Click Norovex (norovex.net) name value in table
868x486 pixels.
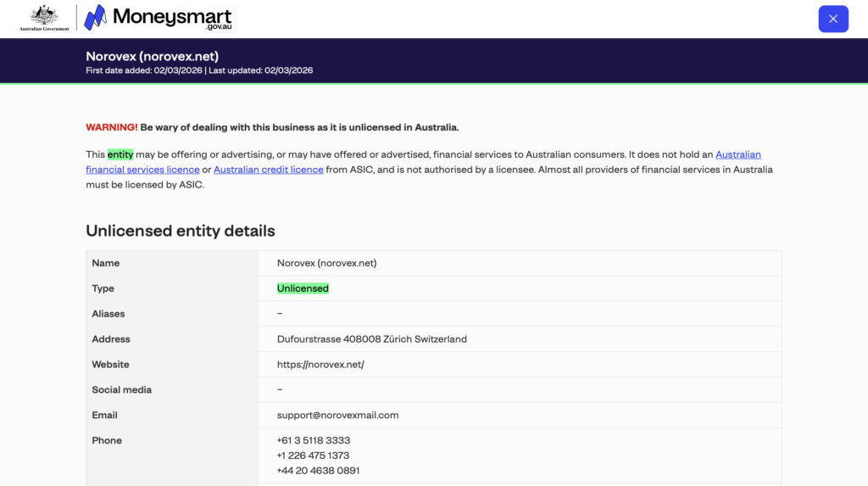pos(326,263)
